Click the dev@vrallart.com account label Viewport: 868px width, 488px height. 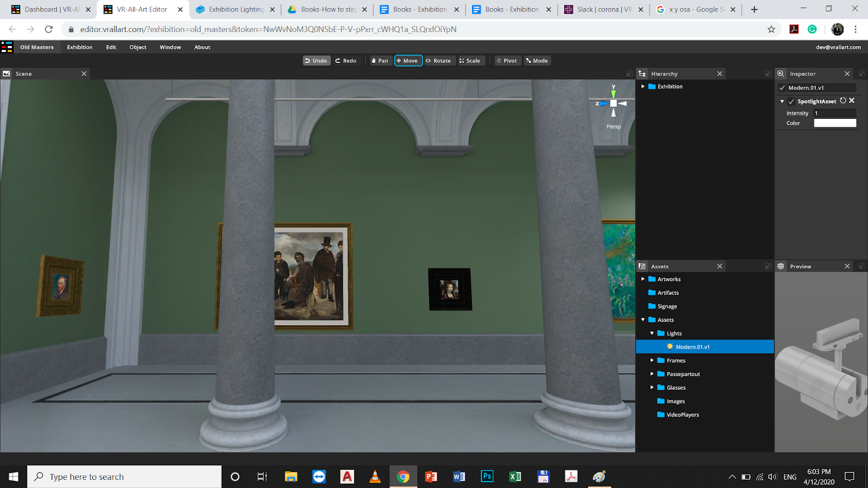(838, 47)
